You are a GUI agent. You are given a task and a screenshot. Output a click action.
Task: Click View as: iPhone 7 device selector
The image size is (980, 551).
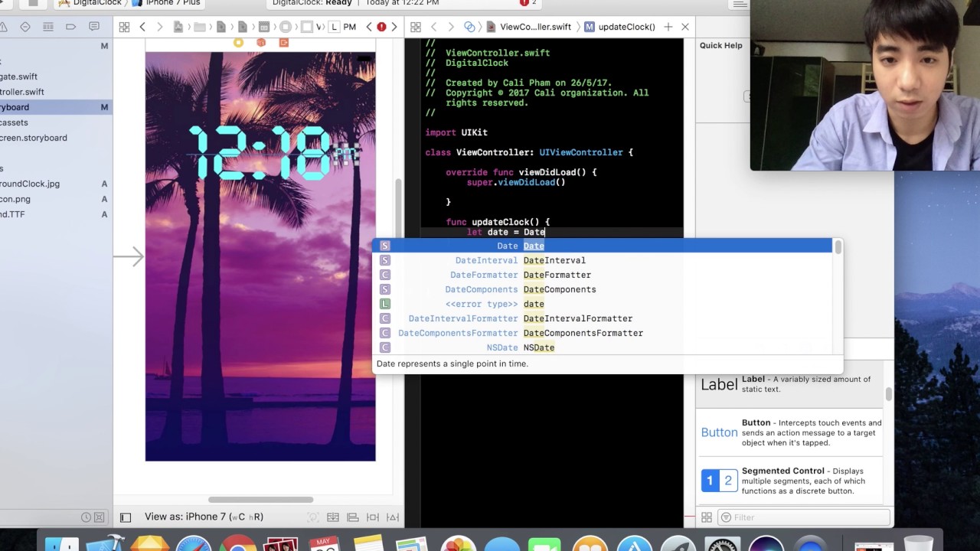click(x=204, y=517)
